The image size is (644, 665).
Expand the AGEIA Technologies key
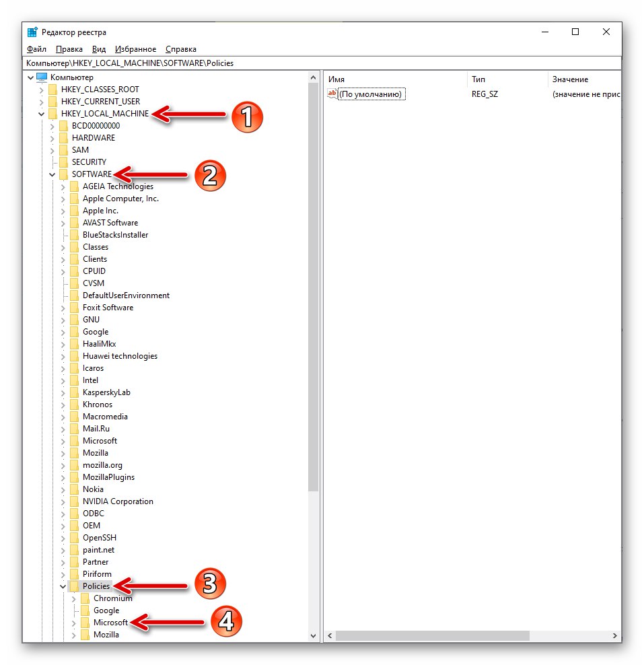click(x=63, y=186)
